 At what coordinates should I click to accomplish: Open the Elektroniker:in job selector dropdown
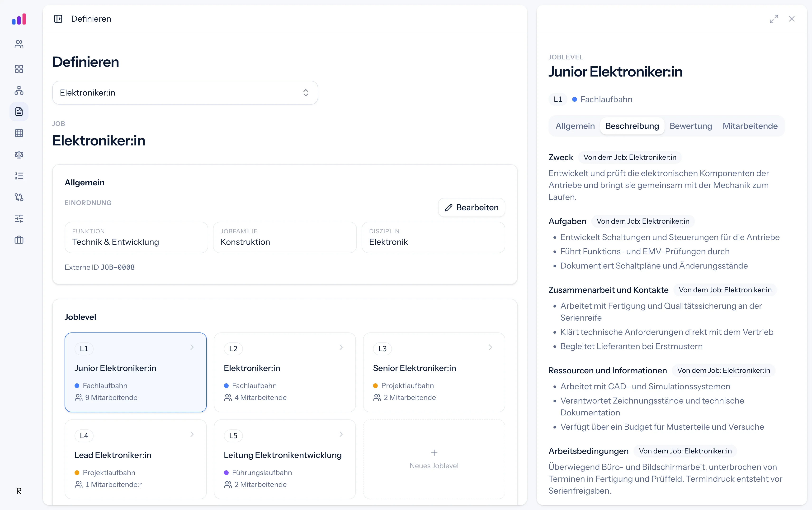tap(185, 93)
